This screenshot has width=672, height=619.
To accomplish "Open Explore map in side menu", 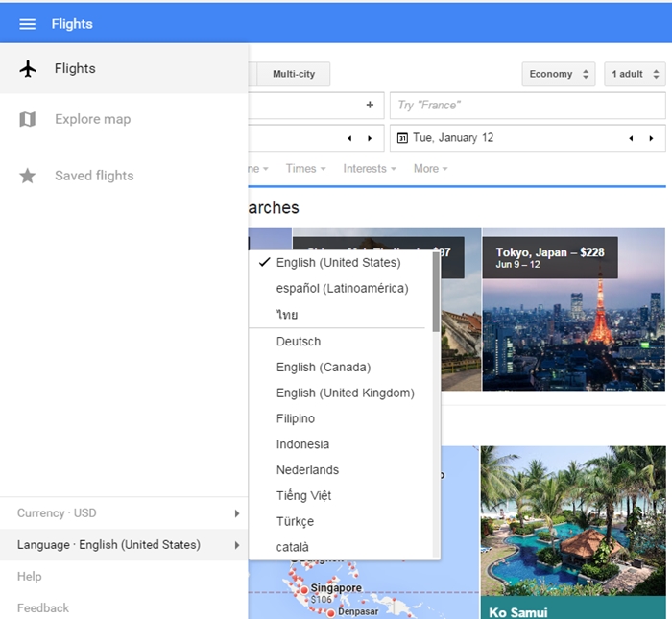I will pos(124,119).
